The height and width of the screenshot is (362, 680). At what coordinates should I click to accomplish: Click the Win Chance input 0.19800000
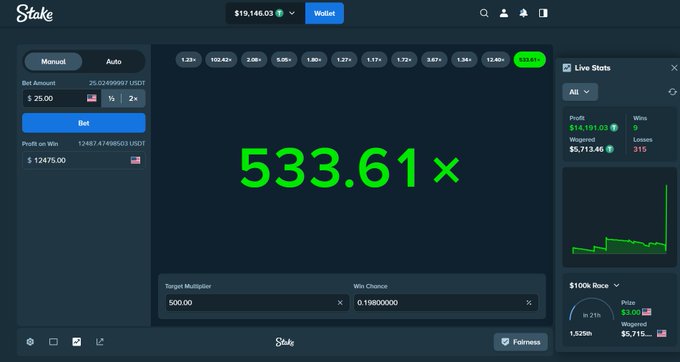pos(446,303)
